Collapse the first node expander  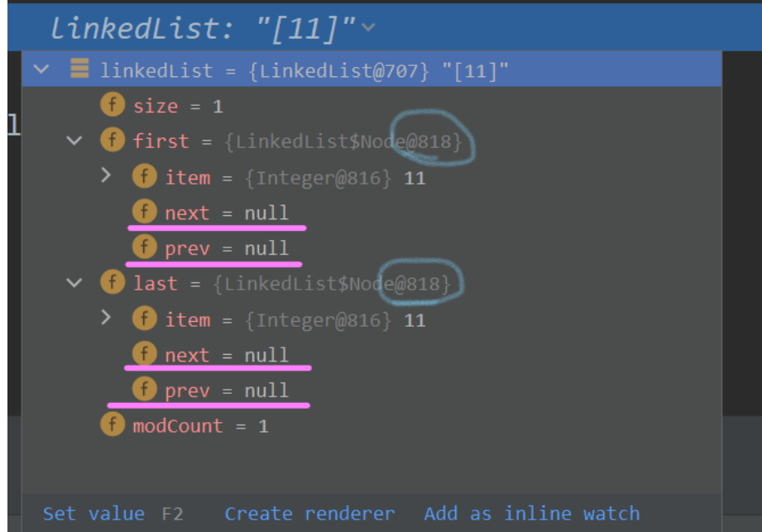tap(74, 141)
